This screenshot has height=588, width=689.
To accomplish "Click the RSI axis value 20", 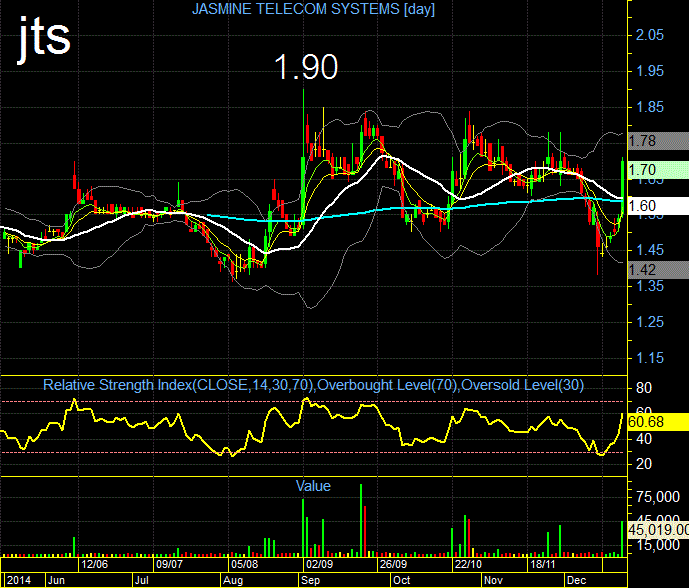I will 644,464.
